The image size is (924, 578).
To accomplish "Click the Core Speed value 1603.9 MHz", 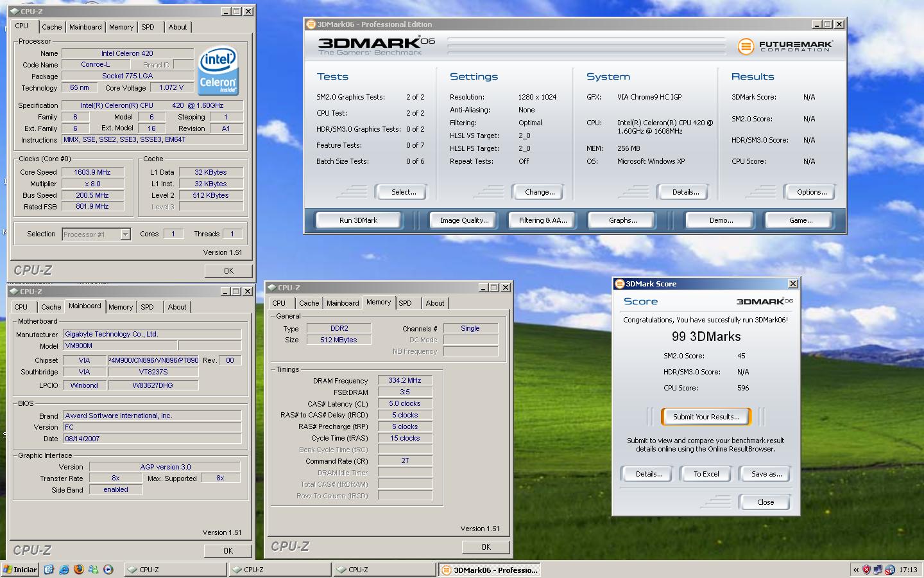I will tap(92, 172).
